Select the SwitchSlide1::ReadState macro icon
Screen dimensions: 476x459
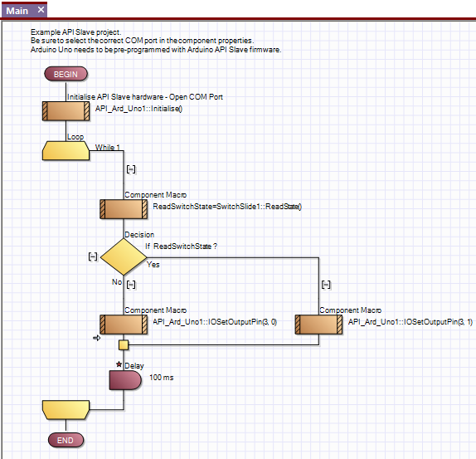pos(124,209)
